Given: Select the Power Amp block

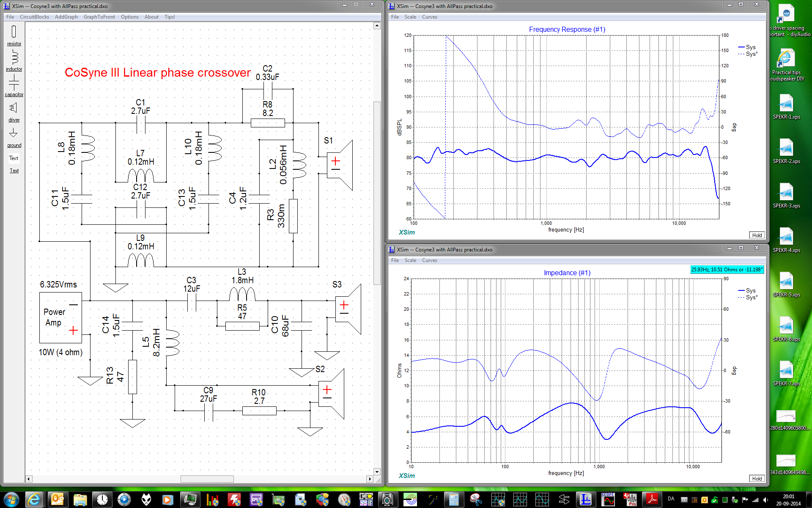Looking at the screenshot, I should pyautogui.click(x=60, y=317).
